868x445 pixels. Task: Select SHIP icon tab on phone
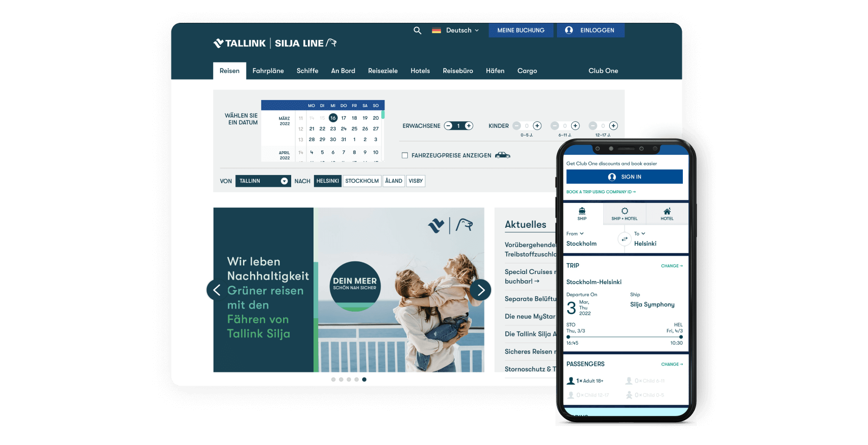pos(582,214)
